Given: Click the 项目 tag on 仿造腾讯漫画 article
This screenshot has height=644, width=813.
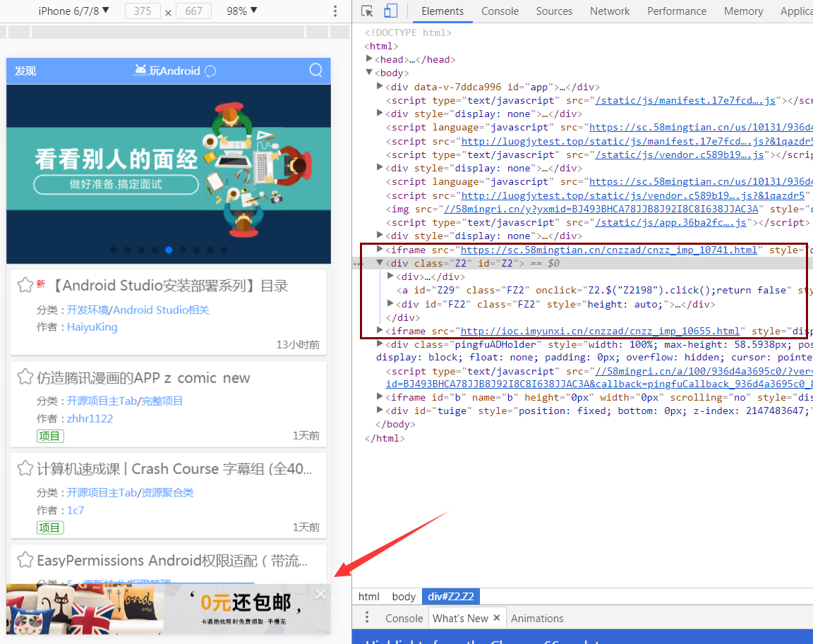Looking at the screenshot, I should coord(50,436).
